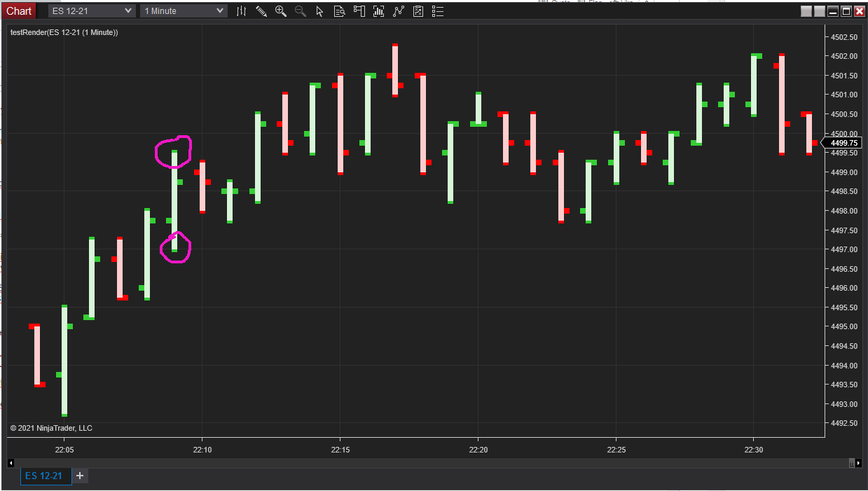The width and height of the screenshot is (868, 491).
Task: Activate the Zoom In magnifier tool
Action: (x=280, y=11)
